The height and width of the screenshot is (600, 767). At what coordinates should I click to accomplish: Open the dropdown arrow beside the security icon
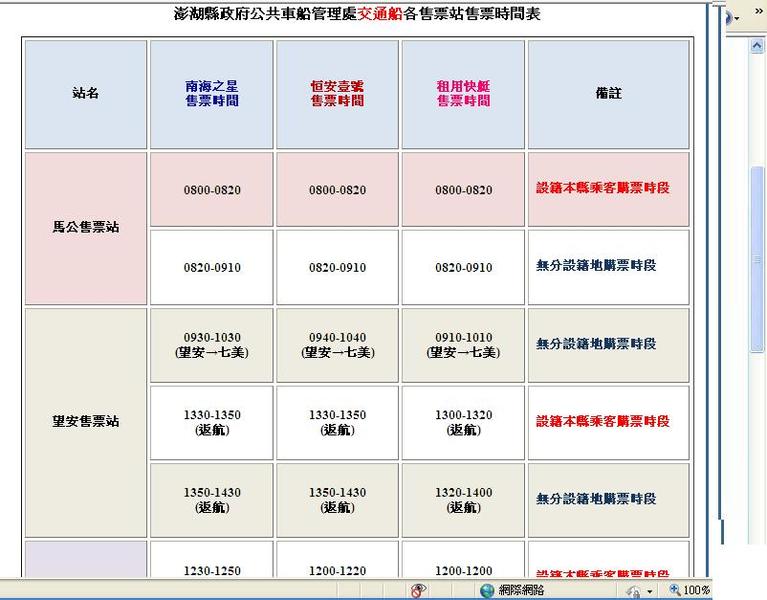649,591
